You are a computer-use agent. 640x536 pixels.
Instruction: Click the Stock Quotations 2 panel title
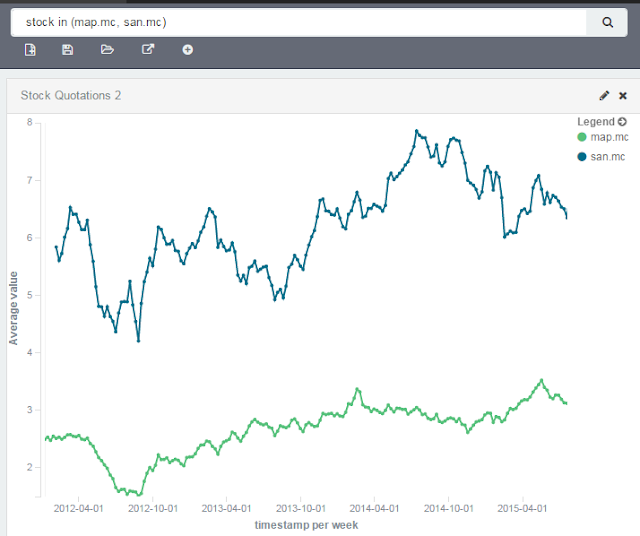point(71,96)
